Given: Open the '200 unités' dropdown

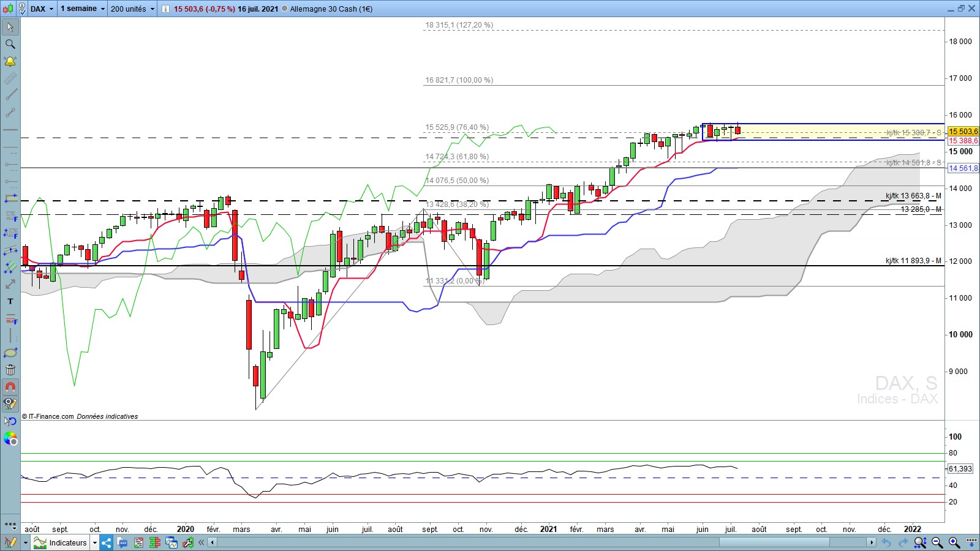Looking at the screenshot, I should 132,9.
